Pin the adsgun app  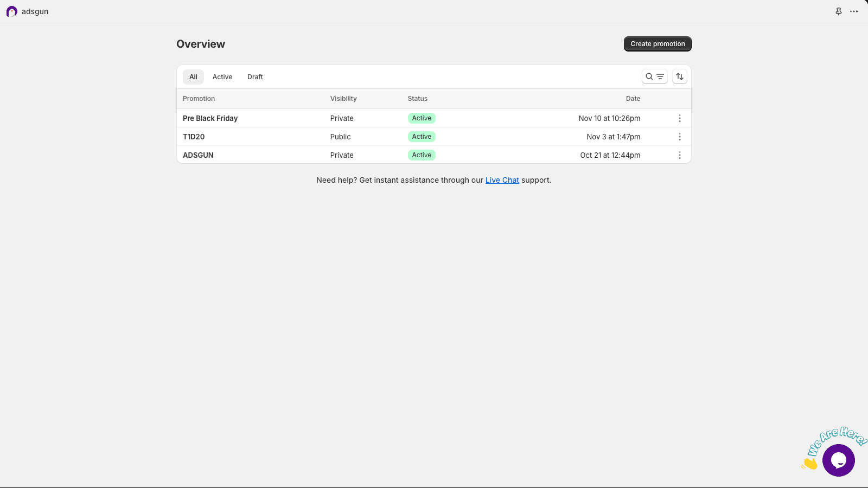(x=838, y=11)
